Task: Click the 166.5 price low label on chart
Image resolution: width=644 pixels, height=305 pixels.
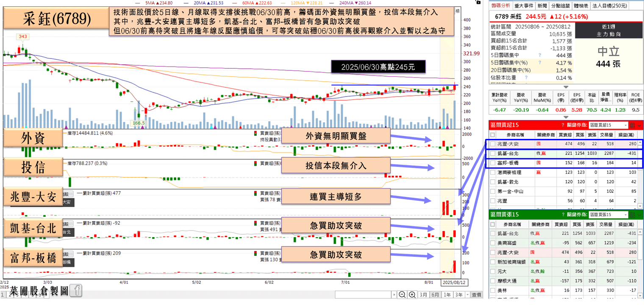Action: (x=138, y=123)
